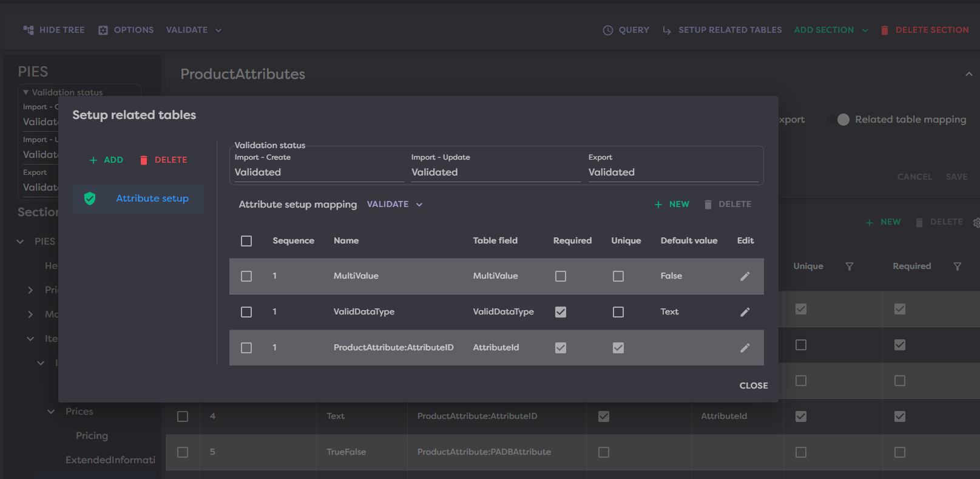Viewport: 980px width, 479px height.
Task: Toggle the Related table mapping switch
Action: (841, 120)
